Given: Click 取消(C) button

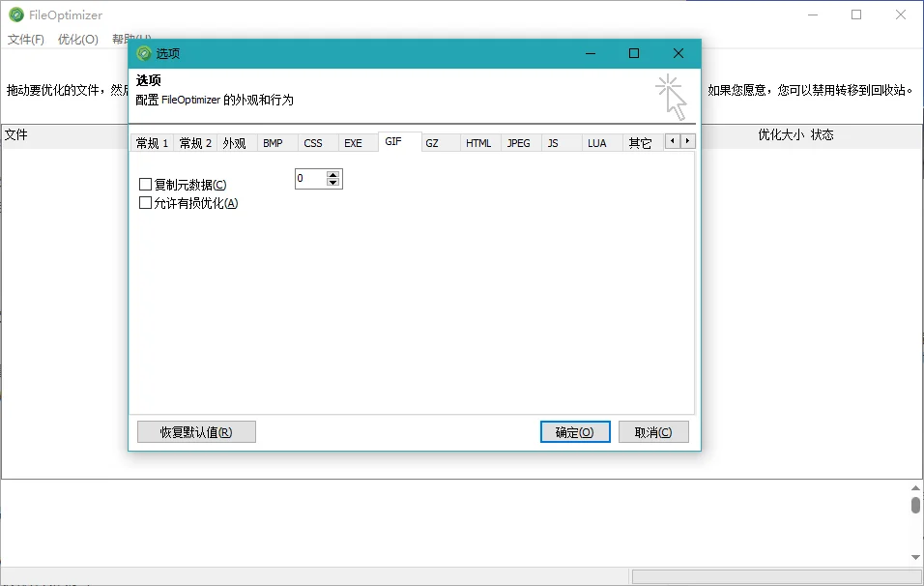Looking at the screenshot, I should pyautogui.click(x=653, y=432).
